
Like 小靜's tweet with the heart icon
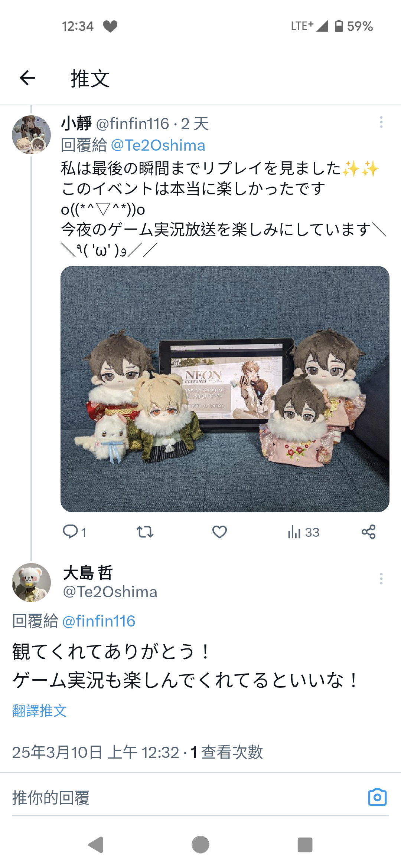[x=219, y=532]
